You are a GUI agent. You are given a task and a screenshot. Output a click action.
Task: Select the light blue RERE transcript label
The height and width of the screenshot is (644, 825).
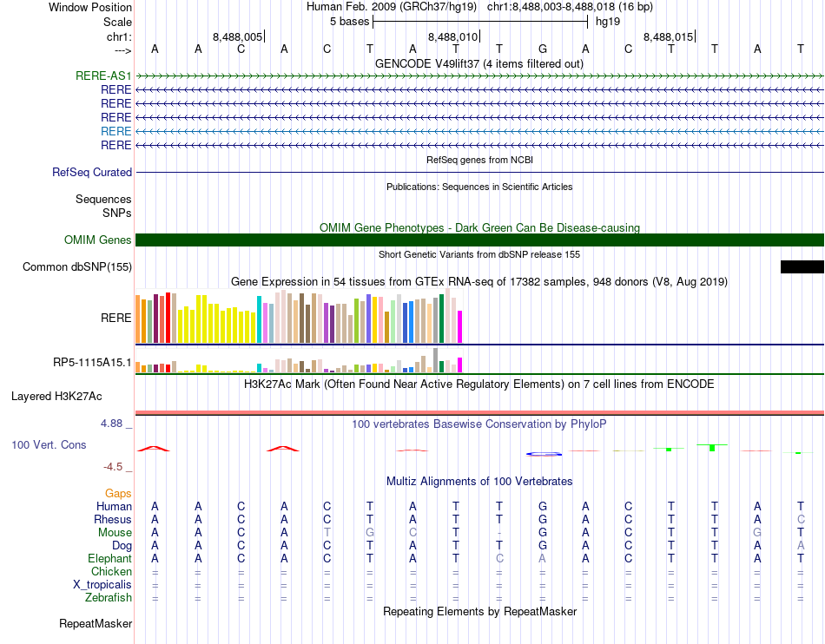[x=115, y=131]
